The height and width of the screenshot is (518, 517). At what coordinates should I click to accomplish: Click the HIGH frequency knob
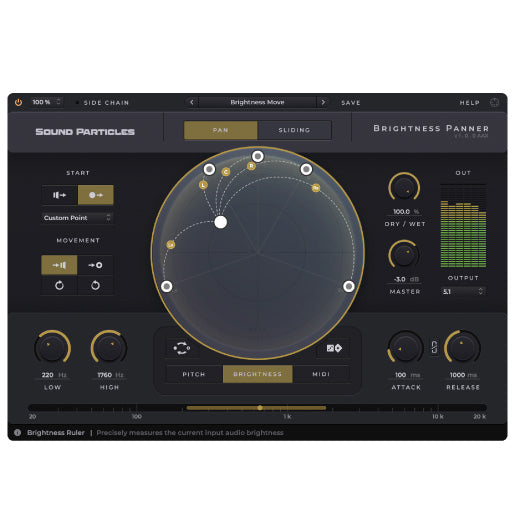[109, 347]
